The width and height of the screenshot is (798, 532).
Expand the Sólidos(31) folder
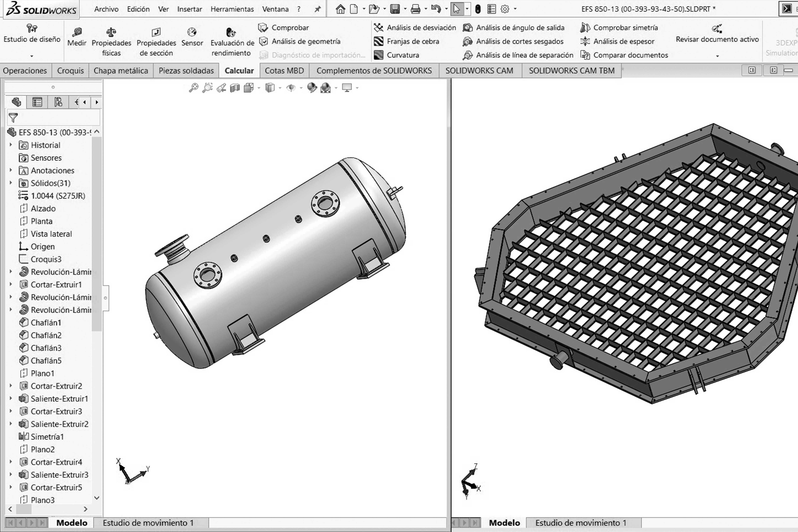tap(11, 183)
